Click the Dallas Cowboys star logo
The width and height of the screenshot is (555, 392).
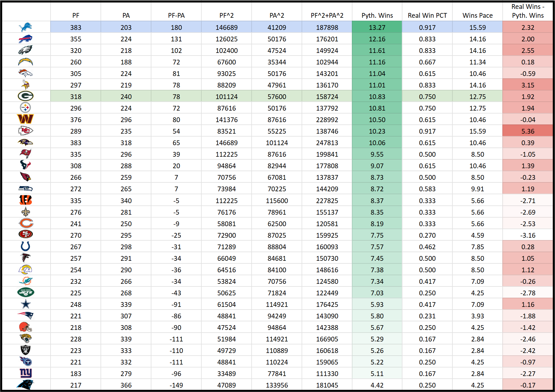[x=25, y=304]
